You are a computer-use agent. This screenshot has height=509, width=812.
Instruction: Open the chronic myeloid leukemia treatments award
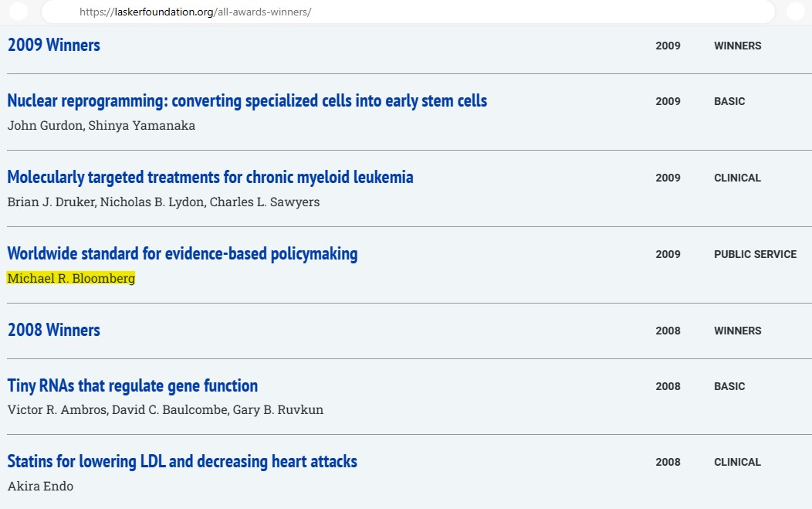tap(210, 177)
